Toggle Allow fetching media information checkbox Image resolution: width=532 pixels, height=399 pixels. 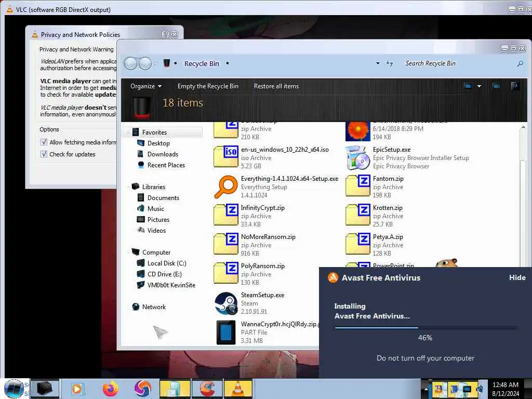tap(44, 142)
